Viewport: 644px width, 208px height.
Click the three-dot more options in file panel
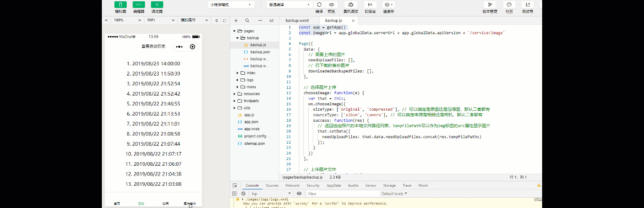260,20
